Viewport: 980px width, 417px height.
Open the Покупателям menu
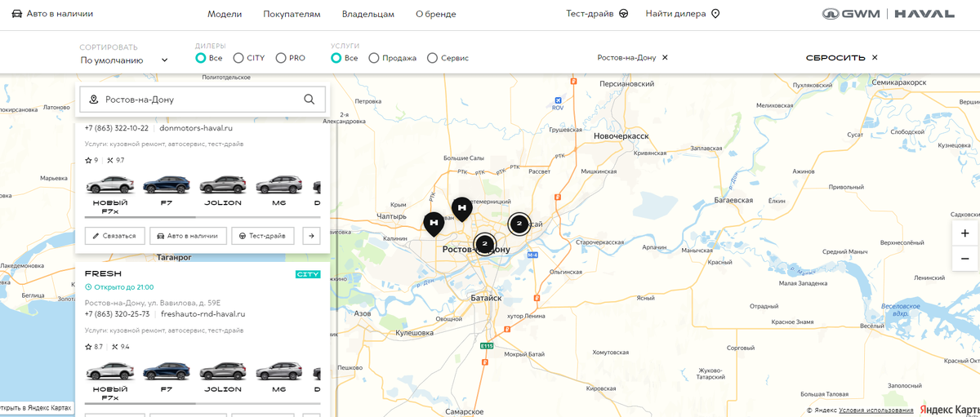tap(292, 14)
